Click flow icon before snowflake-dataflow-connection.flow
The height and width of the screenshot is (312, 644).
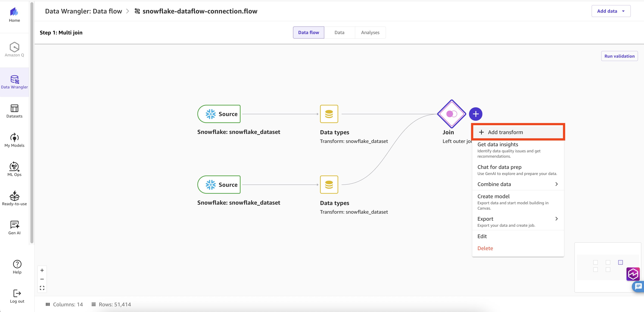(137, 11)
